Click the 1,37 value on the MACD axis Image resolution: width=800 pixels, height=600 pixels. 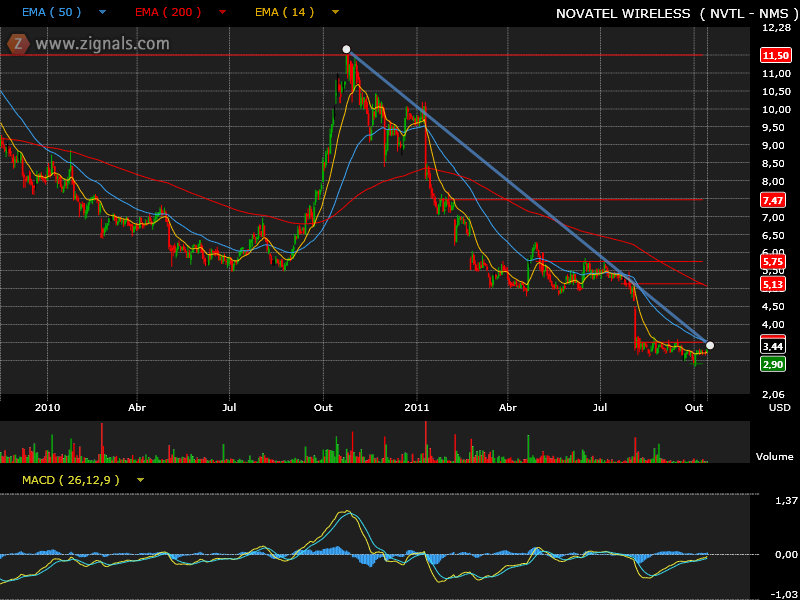coord(786,501)
